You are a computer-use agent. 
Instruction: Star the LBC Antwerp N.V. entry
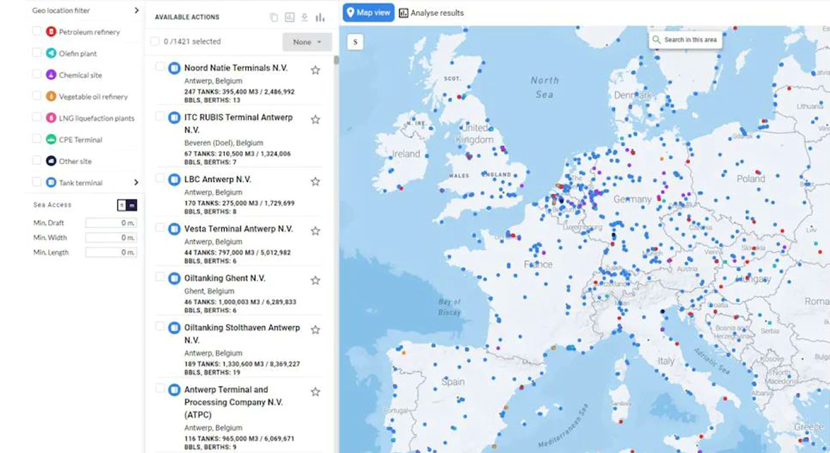(315, 182)
